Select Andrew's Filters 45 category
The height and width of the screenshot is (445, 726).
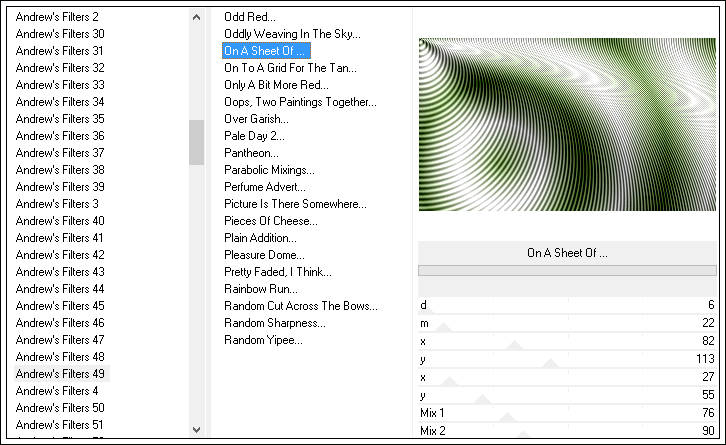coord(60,306)
